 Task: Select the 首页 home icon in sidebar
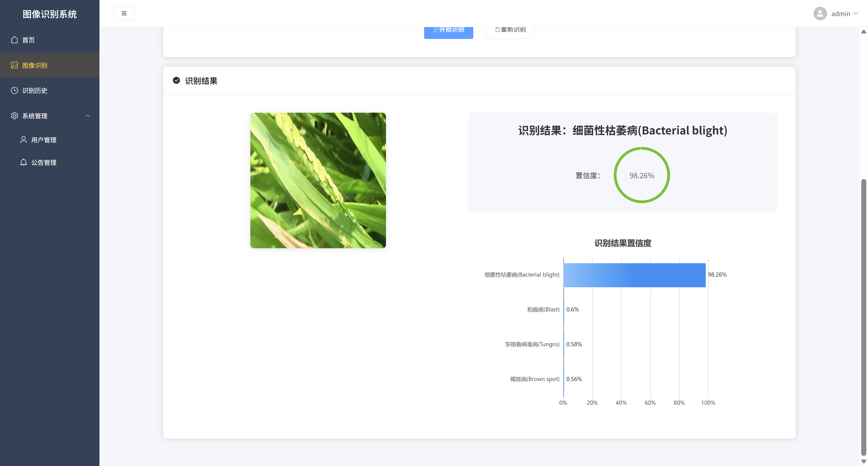14,40
